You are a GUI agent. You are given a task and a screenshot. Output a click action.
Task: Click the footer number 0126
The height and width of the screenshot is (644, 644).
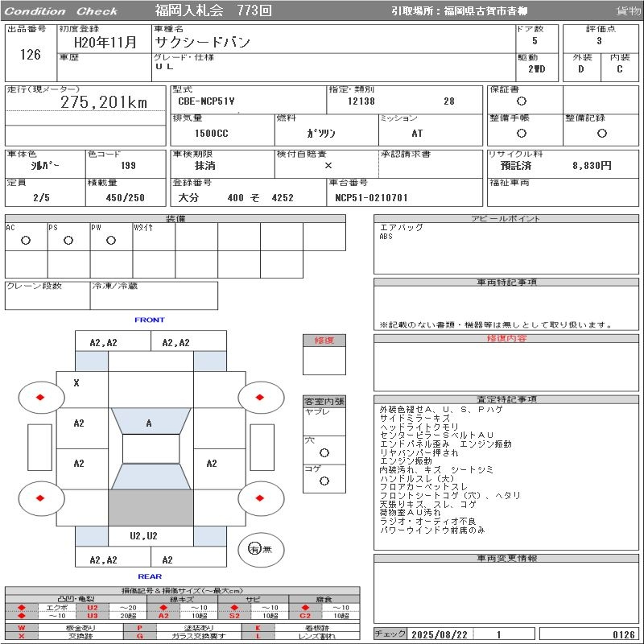pos(623,635)
